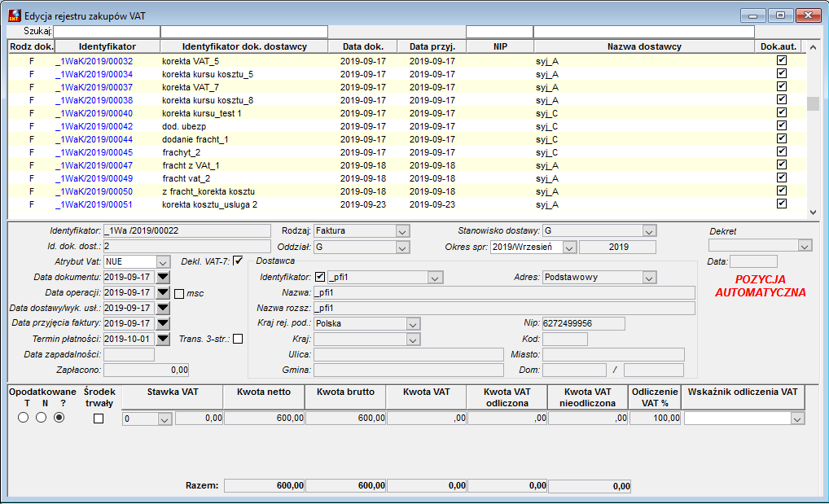Open the Data dostawy/wyk. usł. date picker arrow
Image resolution: width=829 pixels, height=504 pixels.
pyautogui.click(x=163, y=308)
